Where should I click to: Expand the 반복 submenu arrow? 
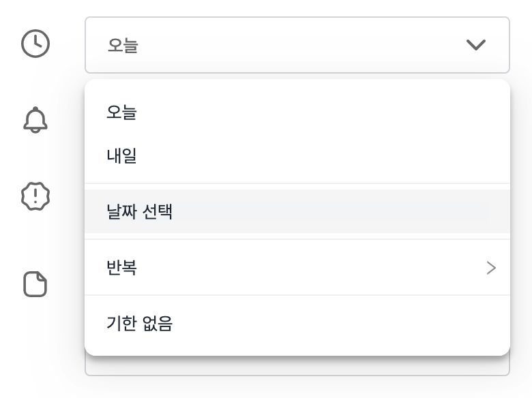(x=491, y=268)
